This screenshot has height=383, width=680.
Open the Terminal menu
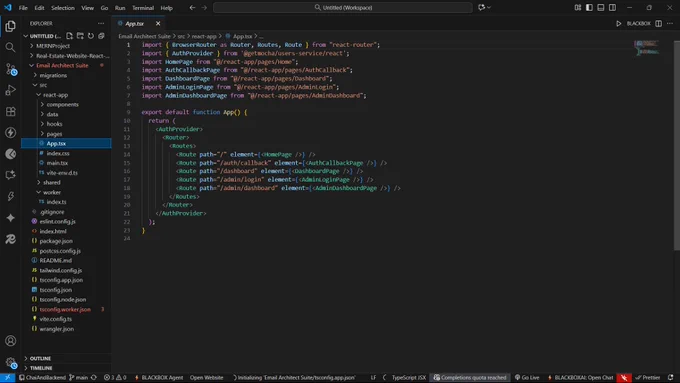(143, 8)
